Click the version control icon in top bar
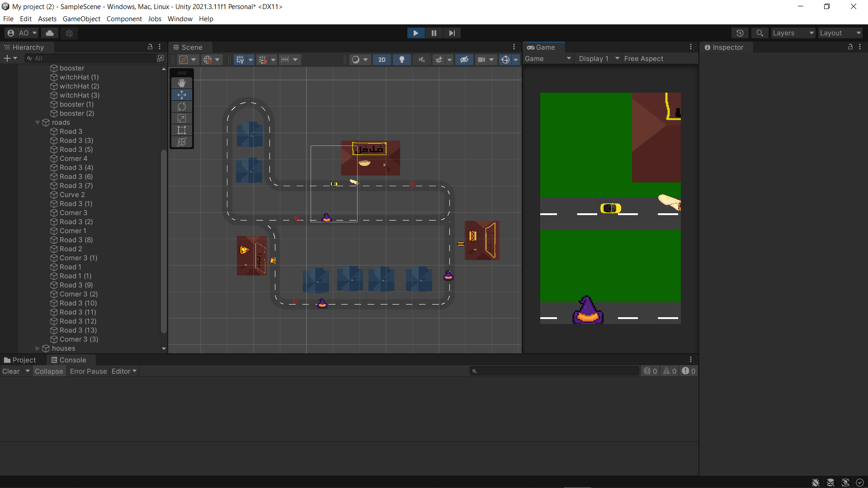This screenshot has width=868, height=488. pos(69,33)
